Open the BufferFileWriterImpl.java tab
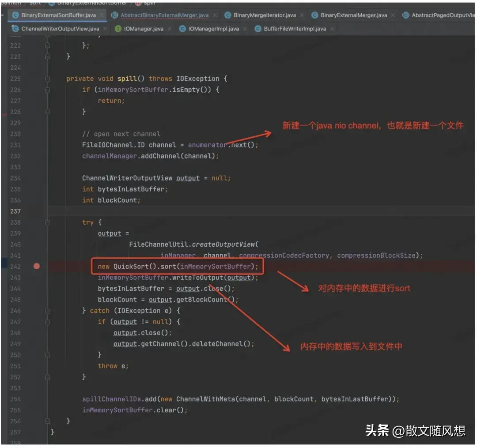Image resolution: width=477 pixels, height=448 pixels. coord(295,29)
